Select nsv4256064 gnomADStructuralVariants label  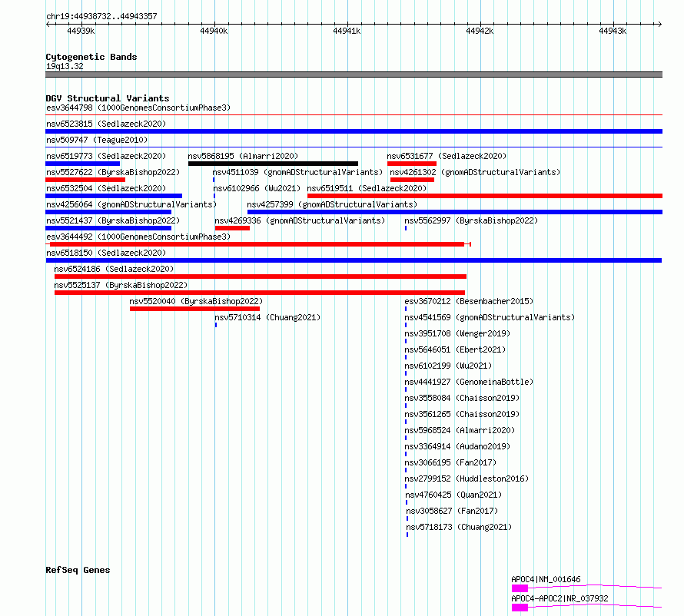(x=131, y=204)
